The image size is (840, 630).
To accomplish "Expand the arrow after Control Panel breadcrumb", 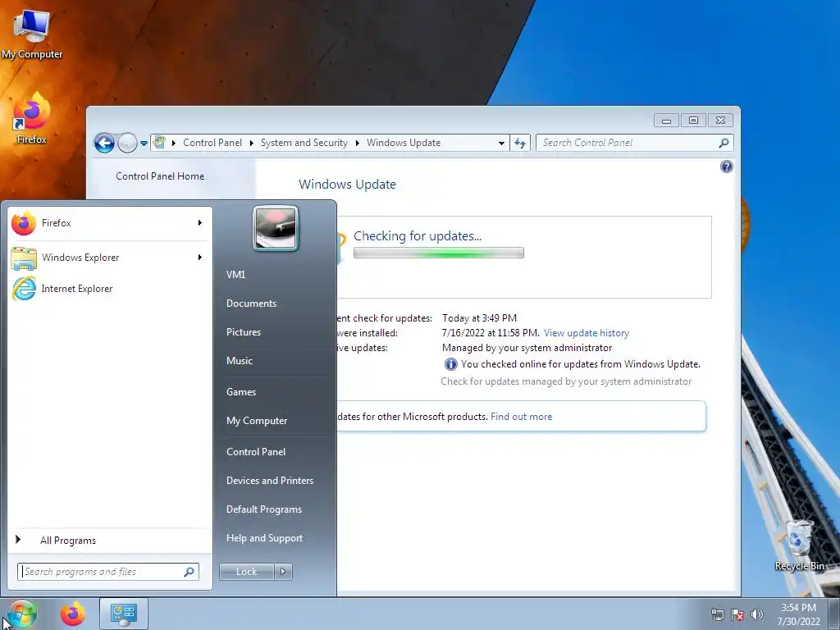I will 251,143.
